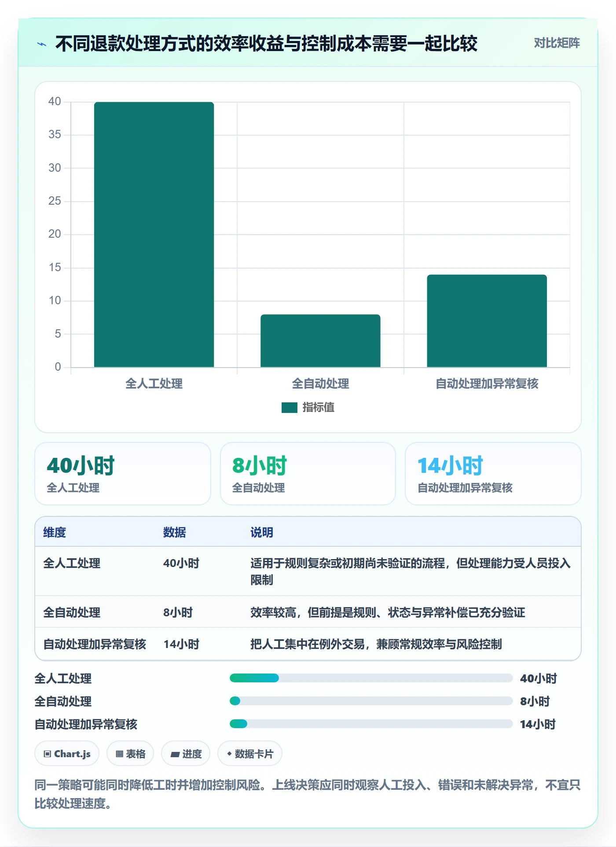The image size is (616, 847).
Task: Click the 数据 table column header
Action: [x=174, y=532]
